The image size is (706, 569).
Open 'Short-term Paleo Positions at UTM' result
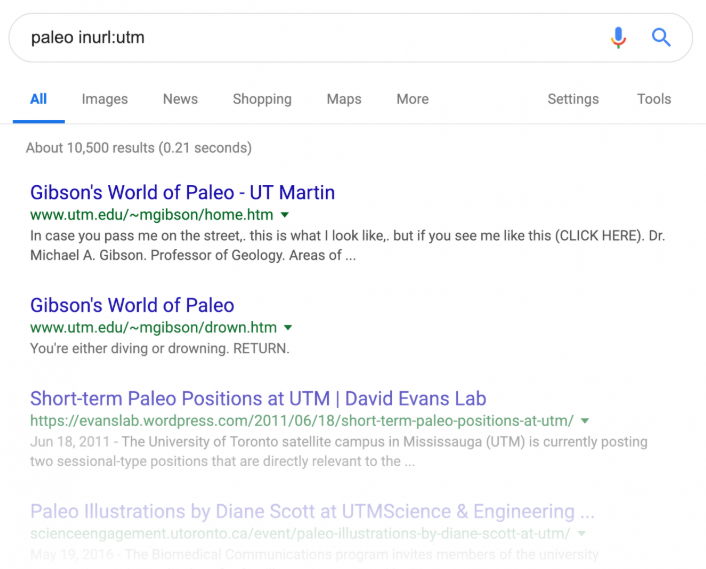[258, 399]
